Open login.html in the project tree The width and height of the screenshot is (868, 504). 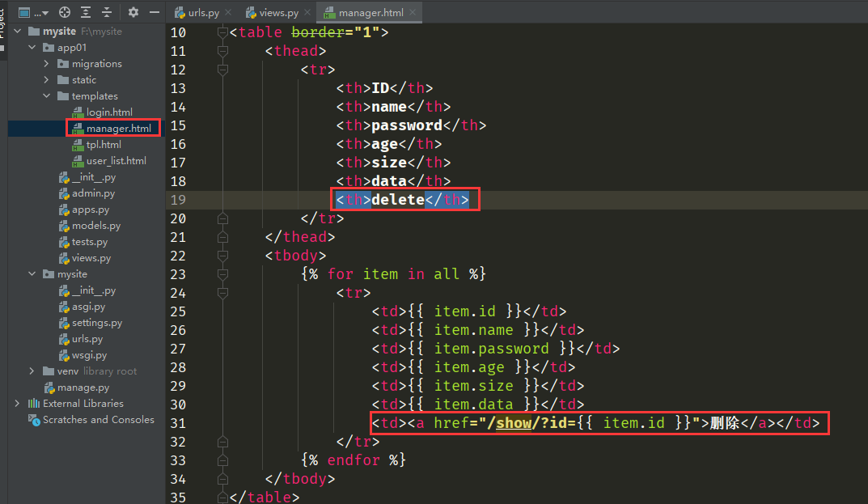pos(109,112)
